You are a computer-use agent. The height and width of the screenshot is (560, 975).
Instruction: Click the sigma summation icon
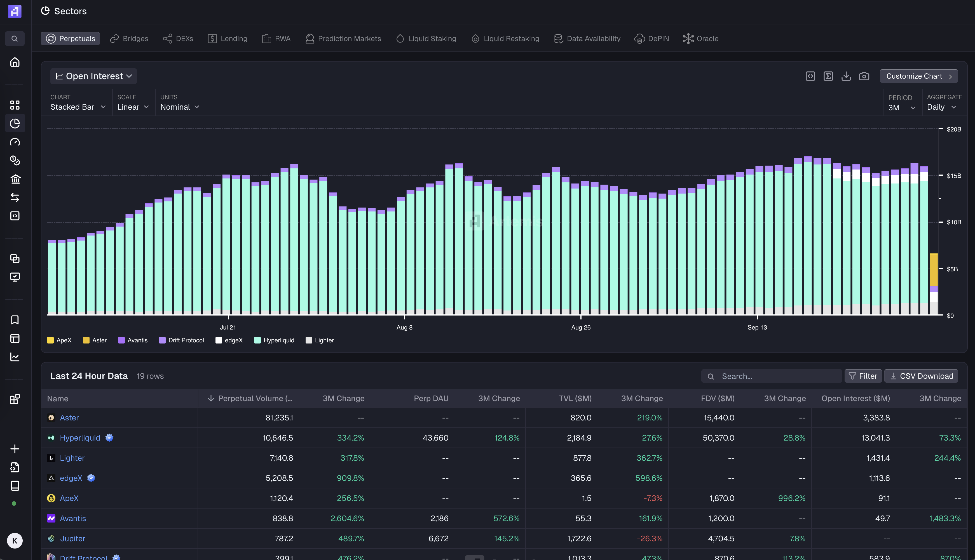828,76
